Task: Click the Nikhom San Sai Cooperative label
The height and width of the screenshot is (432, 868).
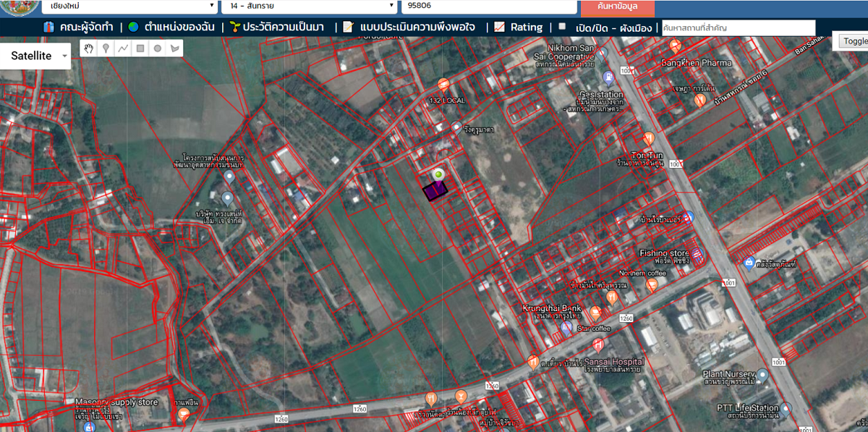Action: point(565,53)
